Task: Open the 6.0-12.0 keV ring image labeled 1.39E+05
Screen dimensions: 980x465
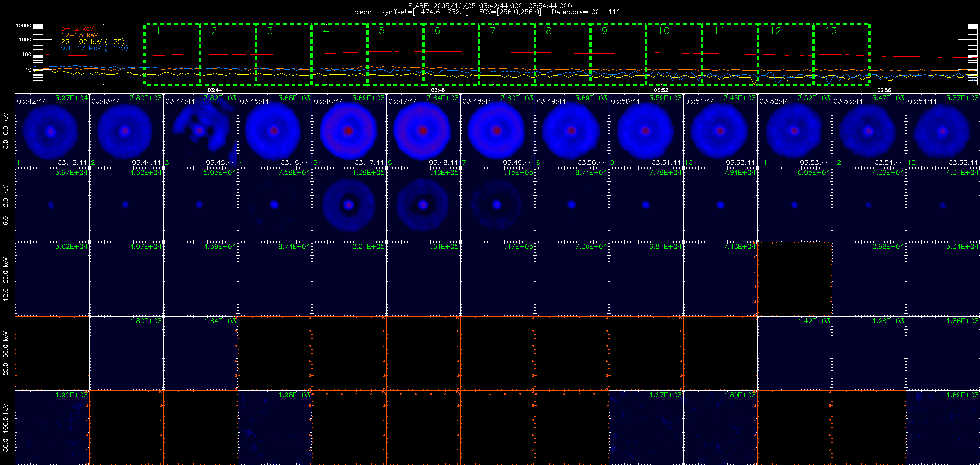Action: pos(349,205)
